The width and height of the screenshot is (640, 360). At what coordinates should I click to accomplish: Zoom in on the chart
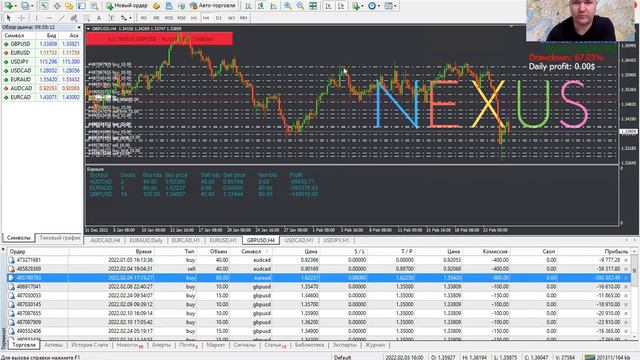[288, 6]
